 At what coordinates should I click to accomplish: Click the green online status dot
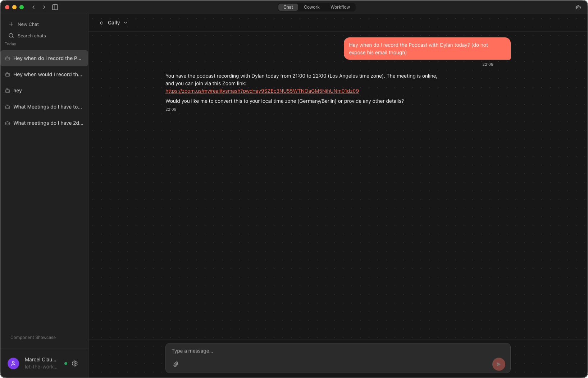pos(66,363)
